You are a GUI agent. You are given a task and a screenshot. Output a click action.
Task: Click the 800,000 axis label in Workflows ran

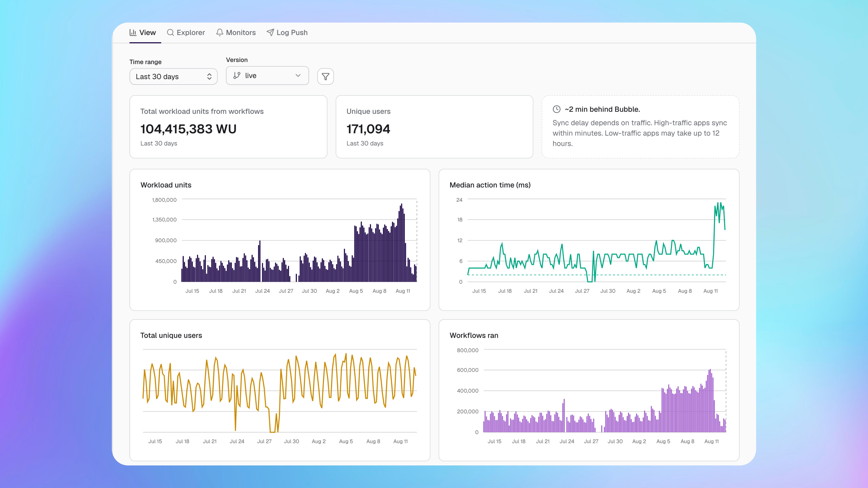pos(467,350)
